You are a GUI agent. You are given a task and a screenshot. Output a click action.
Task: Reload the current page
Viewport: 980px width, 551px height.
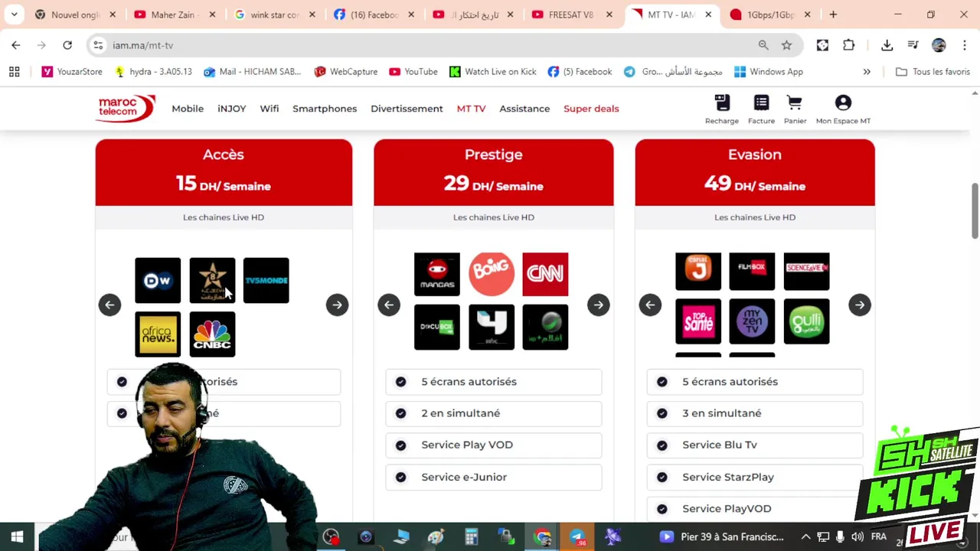(67, 45)
